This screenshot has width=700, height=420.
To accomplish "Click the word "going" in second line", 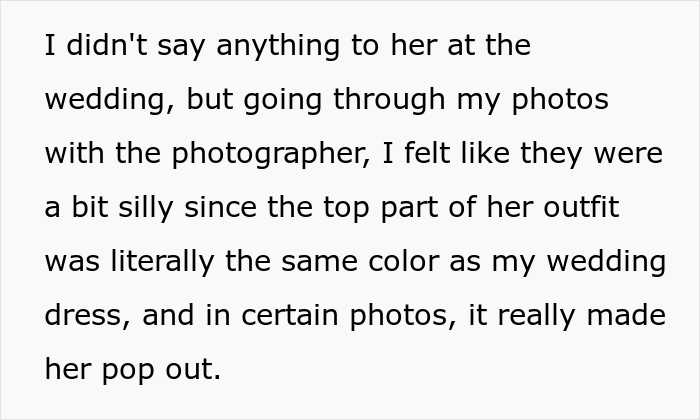I will (x=283, y=101).
